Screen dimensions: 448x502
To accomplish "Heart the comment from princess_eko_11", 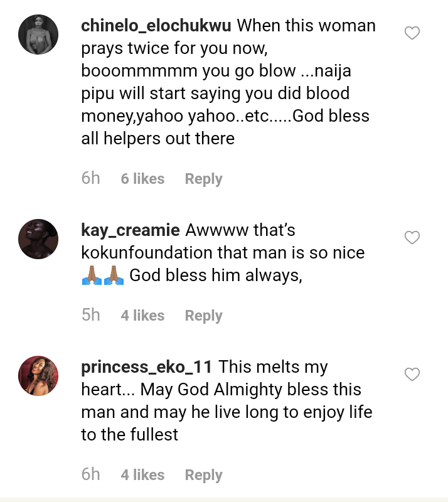I will (x=412, y=375).
